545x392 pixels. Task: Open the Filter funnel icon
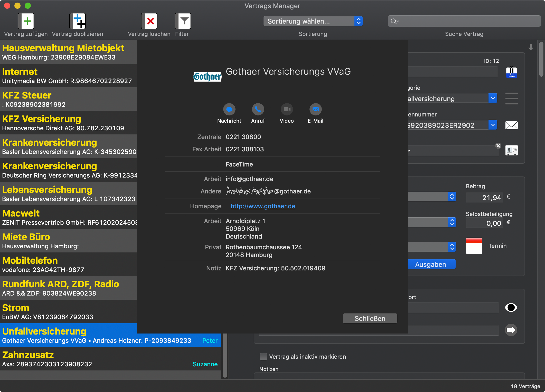point(183,21)
